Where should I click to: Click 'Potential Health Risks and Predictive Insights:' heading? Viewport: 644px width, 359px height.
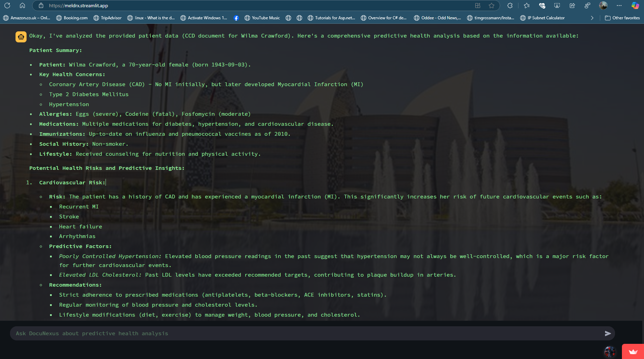107,168
